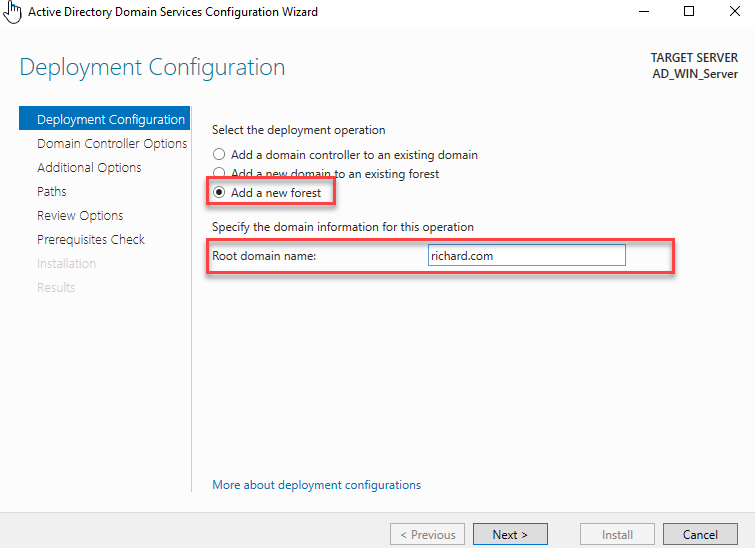
Task: Click the greyed-out Results step
Action: coord(56,287)
